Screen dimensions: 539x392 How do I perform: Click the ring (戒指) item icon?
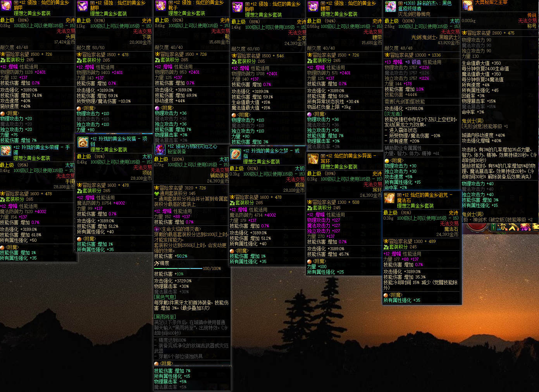point(236,154)
